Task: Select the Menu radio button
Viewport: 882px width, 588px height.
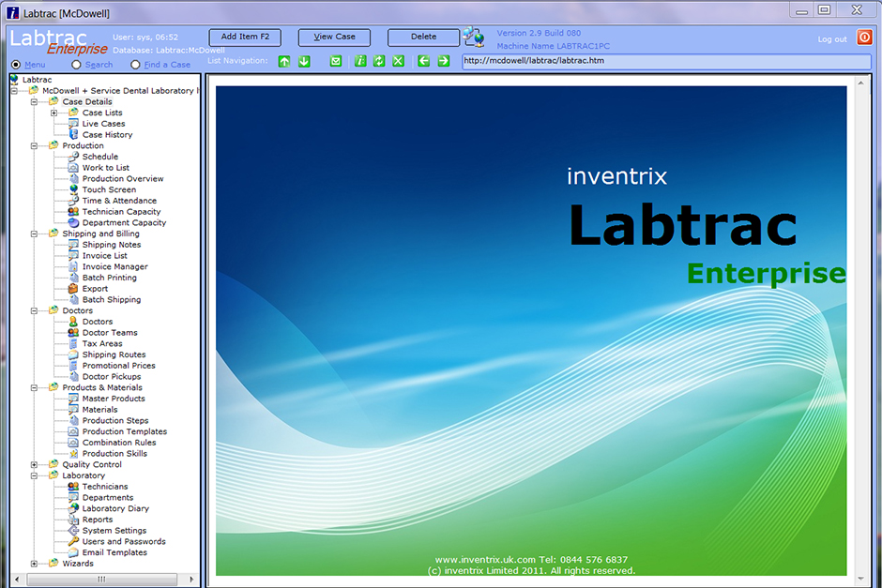Action: [x=16, y=65]
